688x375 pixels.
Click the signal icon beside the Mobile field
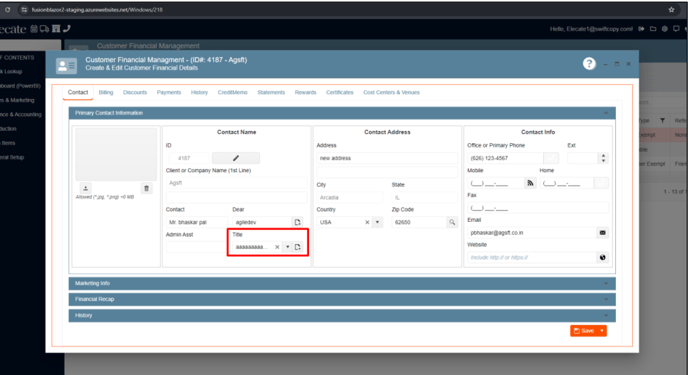[x=530, y=183]
